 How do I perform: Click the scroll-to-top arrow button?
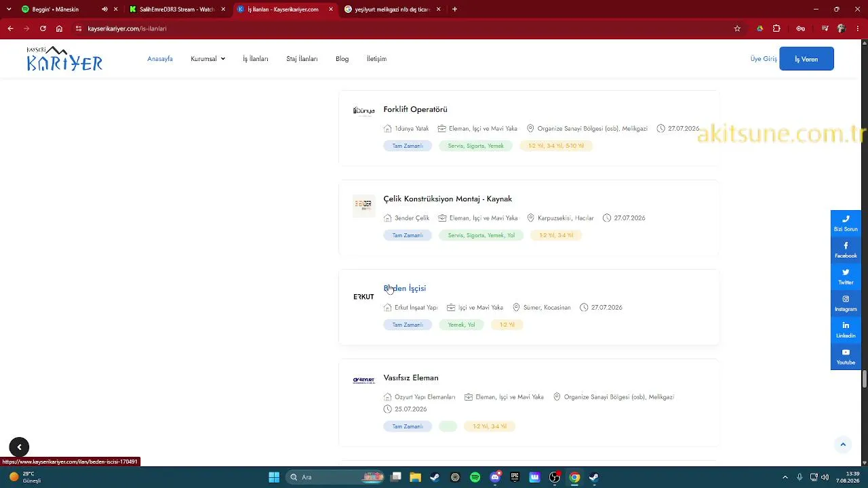(843, 445)
